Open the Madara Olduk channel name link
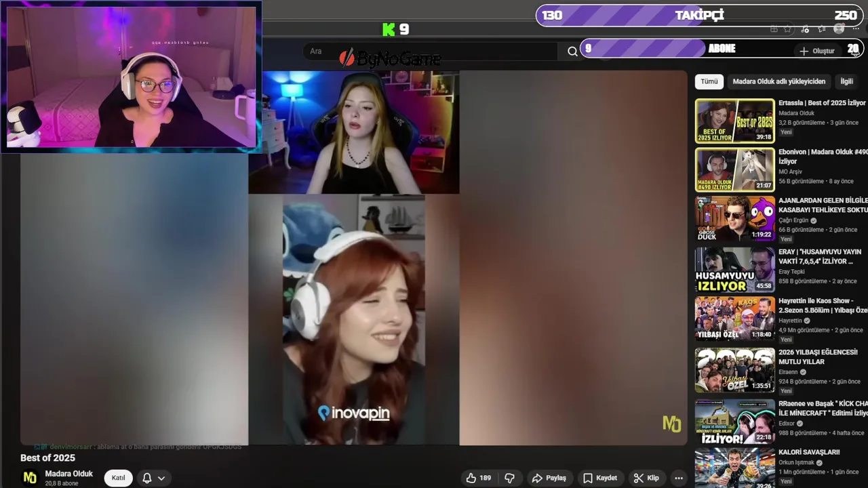This screenshot has width=868, height=488. pyautogui.click(x=69, y=474)
